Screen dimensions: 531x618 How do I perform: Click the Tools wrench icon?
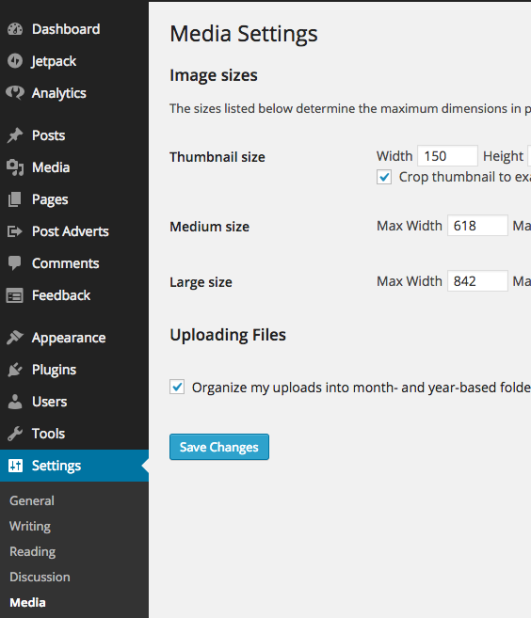[x=15, y=434]
